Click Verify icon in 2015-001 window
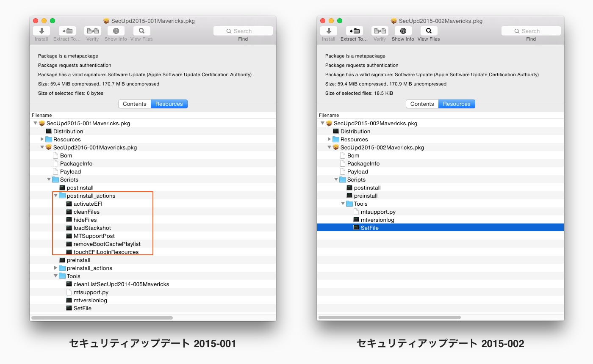Screen dimensions: 593x364 92,31
